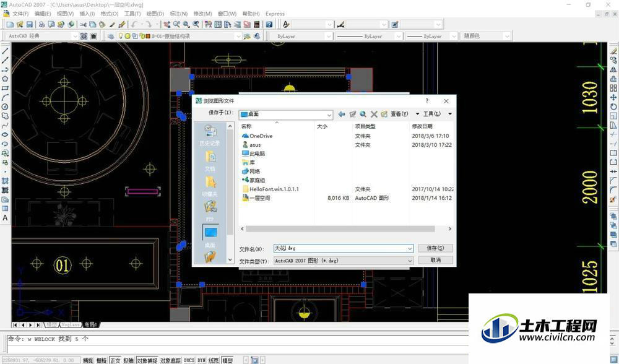Open the lineweight ByLayer dropdown
Screen dimensions: 619x364
tap(431, 36)
